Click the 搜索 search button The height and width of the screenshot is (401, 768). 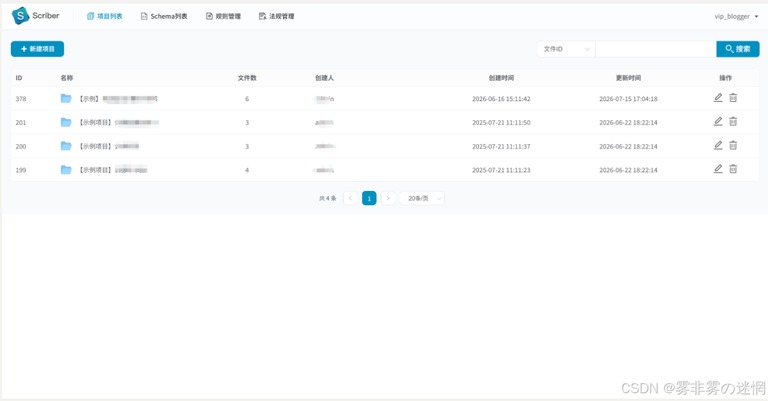pos(738,49)
